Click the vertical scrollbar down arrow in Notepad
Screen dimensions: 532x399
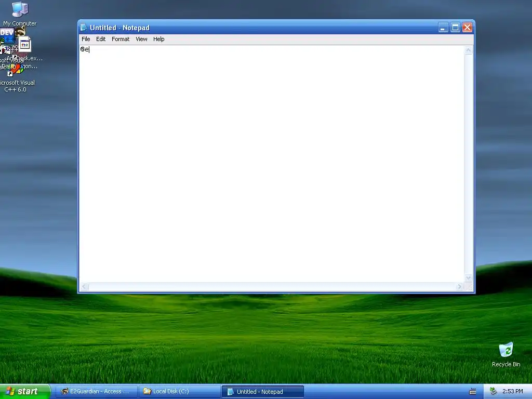469,277
